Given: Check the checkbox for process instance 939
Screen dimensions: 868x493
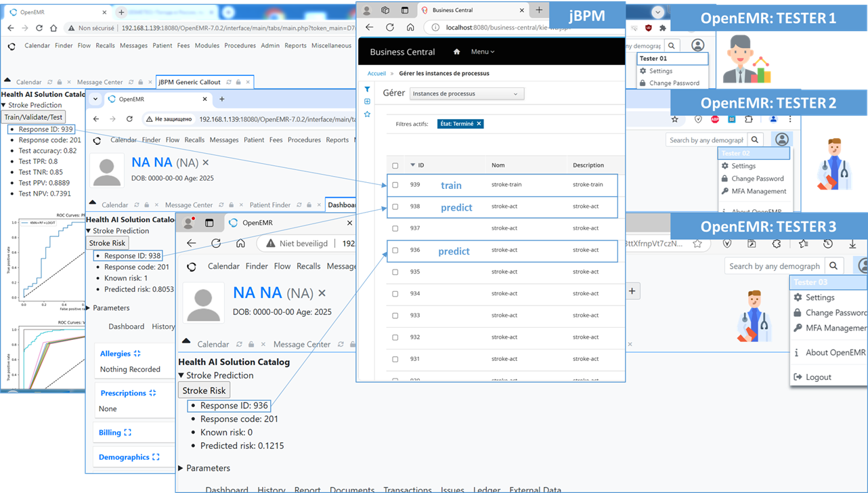Looking at the screenshot, I should [x=396, y=184].
